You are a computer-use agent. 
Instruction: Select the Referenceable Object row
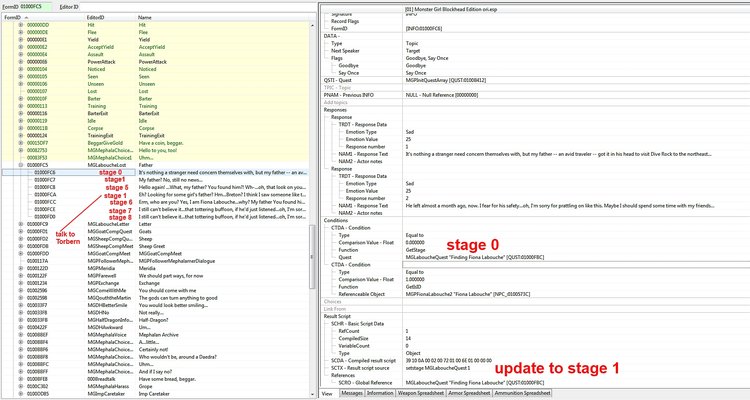tap(535, 294)
